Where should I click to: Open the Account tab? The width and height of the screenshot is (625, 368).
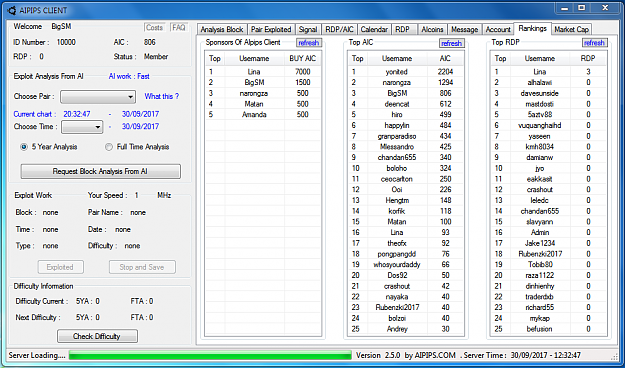point(498,30)
